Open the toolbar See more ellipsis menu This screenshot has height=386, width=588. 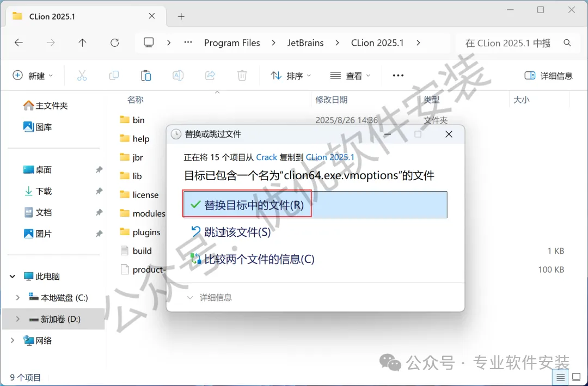tap(398, 76)
